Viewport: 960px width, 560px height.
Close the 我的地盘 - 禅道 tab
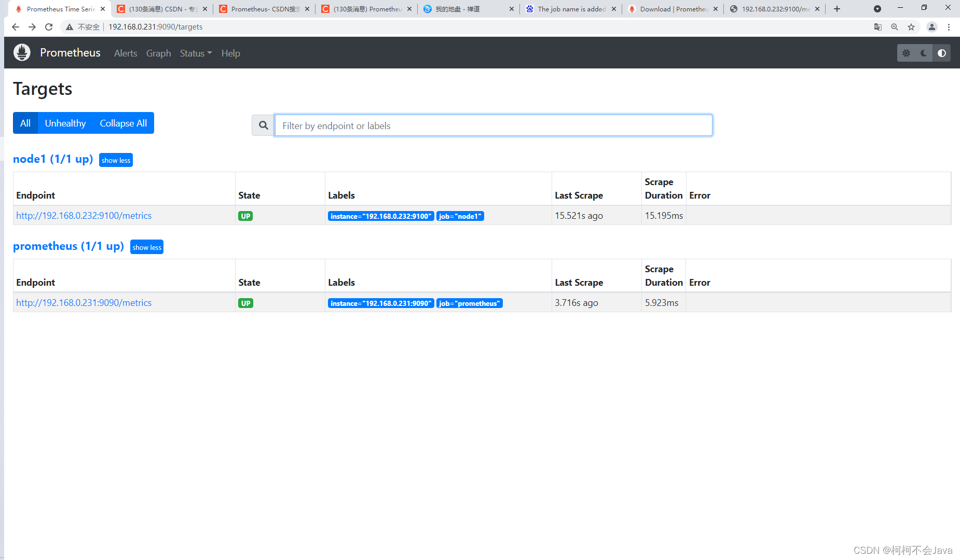pos(511,9)
